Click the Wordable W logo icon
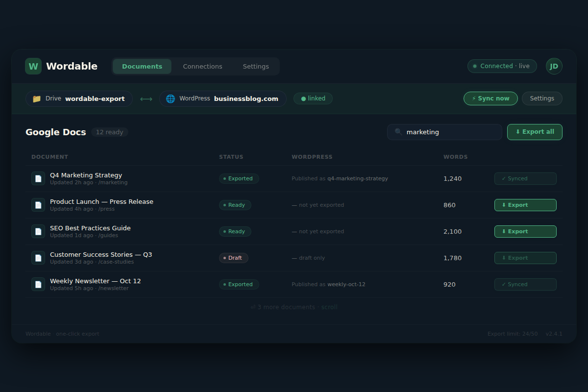 point(33,66)
